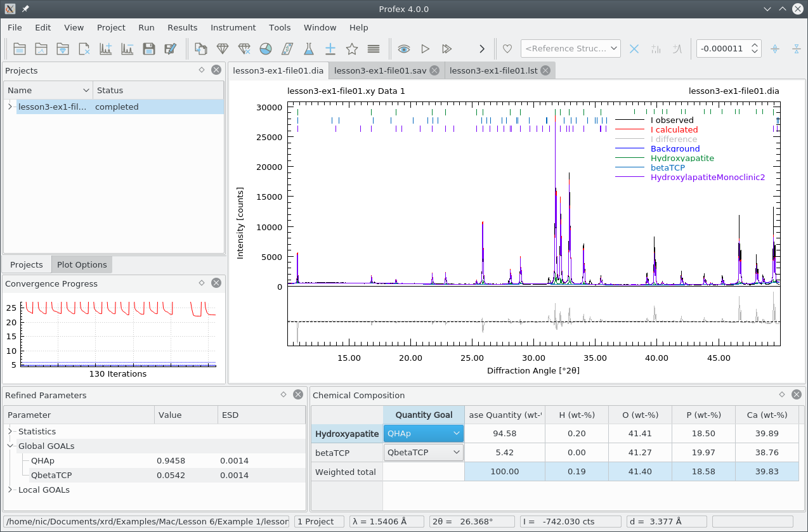Collapse the Global GOALs tree node
808x532 pixels.
[x=10, y=446]
